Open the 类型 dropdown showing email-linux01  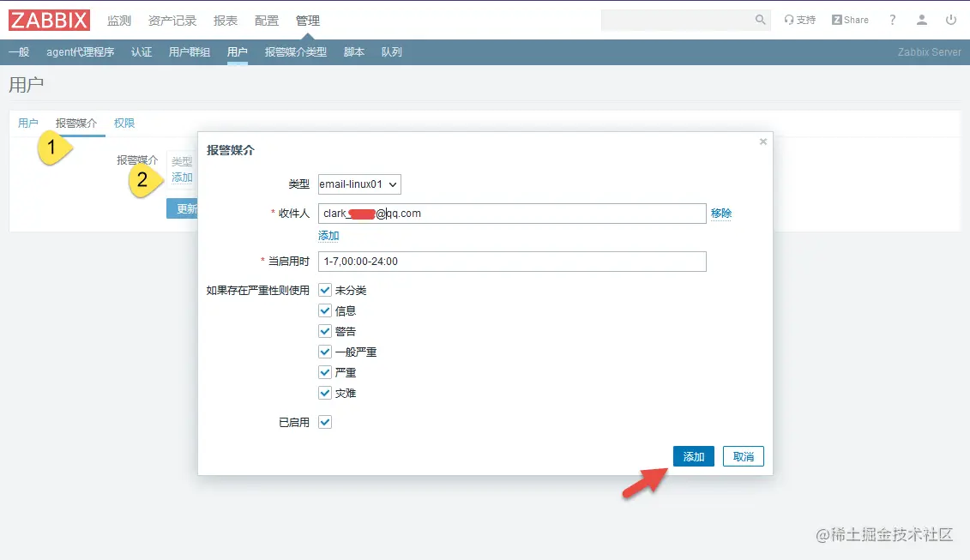pyautogui.click(x=359, y=184)
